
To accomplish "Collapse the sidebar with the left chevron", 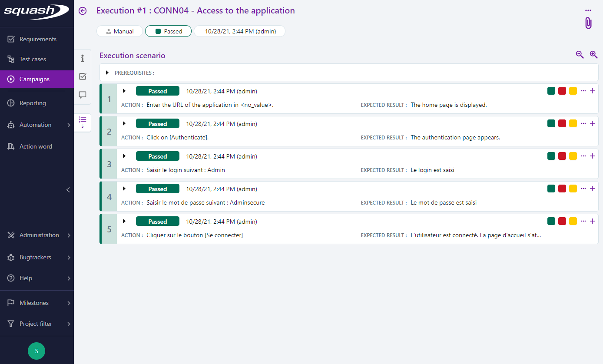I will coord(68,190).
